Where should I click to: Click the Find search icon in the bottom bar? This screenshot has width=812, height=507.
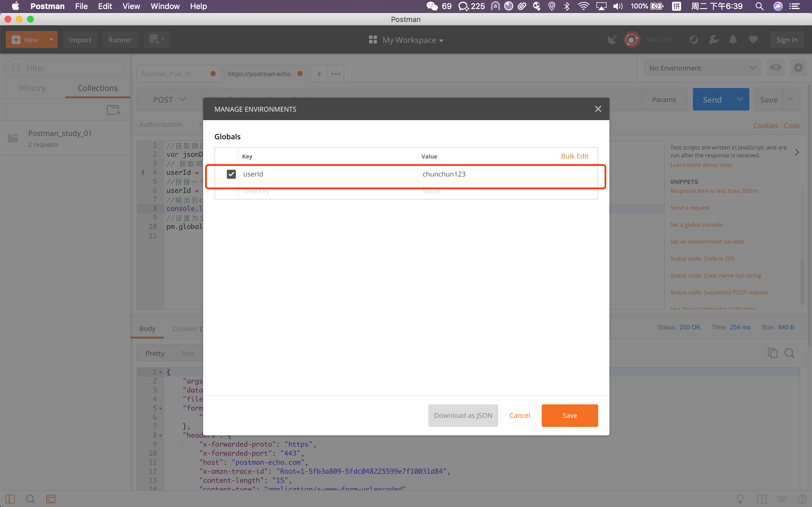pos(30,499)
